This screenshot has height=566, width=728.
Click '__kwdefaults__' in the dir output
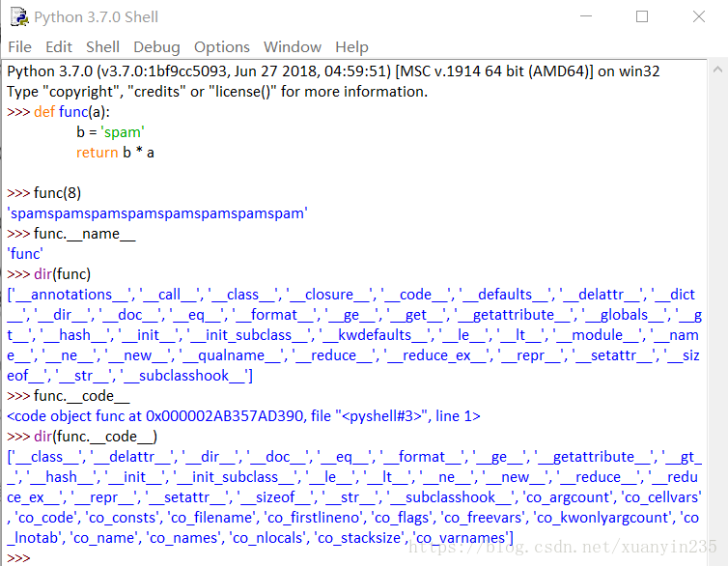375,335
